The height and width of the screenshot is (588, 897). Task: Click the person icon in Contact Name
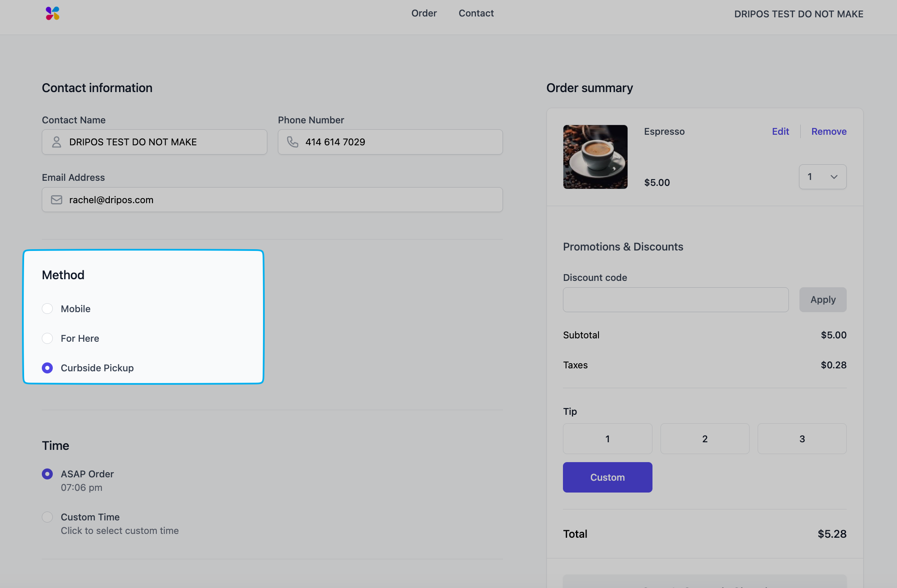[x=57, y=142]
